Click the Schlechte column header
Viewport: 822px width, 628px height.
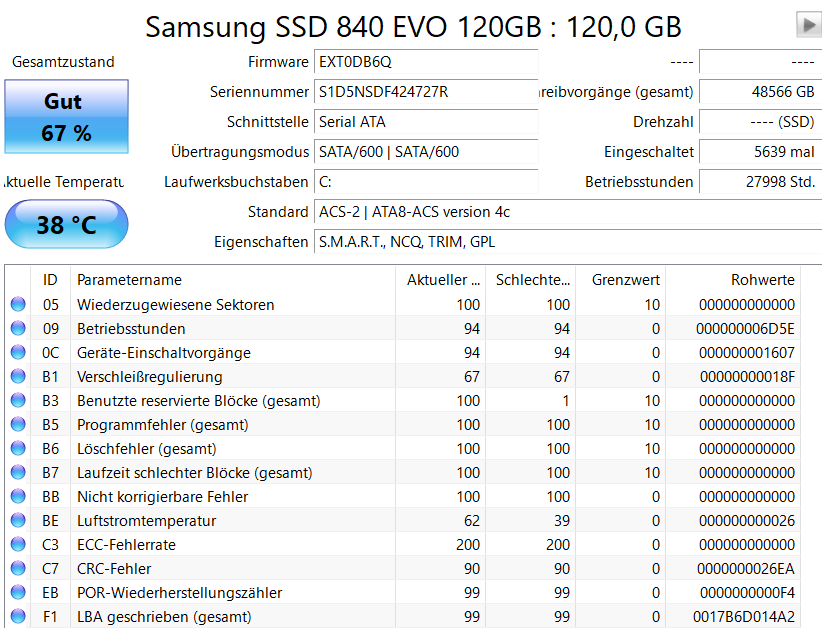click(x=531, y=279)
